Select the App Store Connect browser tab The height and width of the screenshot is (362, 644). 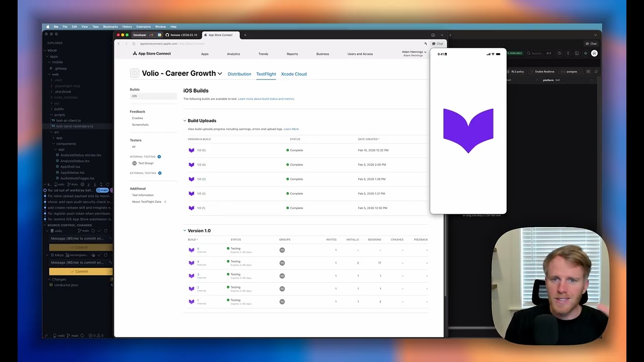pyautogui.click(x=220, y=35)
